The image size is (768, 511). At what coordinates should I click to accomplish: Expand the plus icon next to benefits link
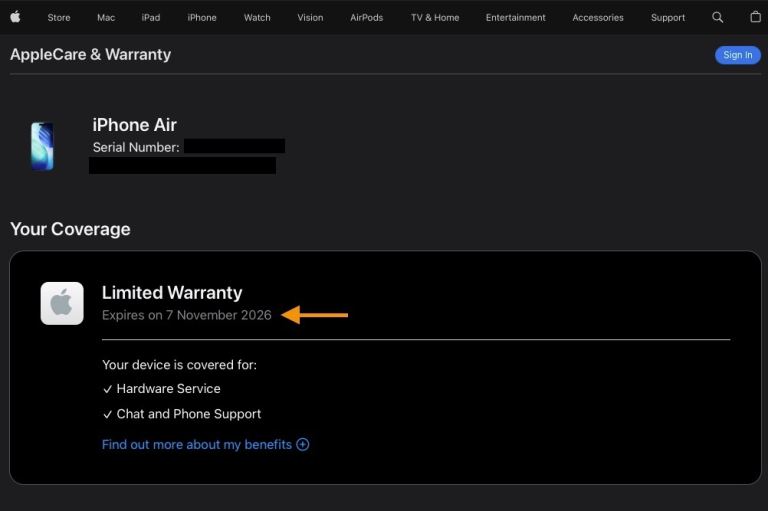click(x=303, y=444)
